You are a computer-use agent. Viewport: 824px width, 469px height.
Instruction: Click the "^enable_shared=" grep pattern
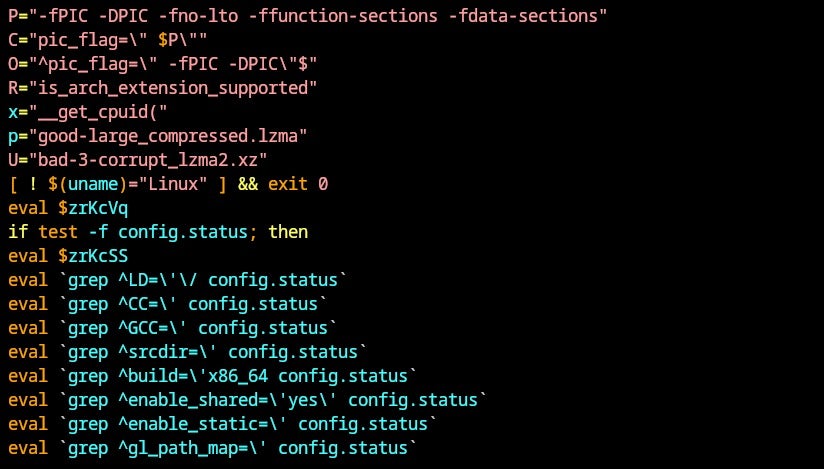(188, 400)
